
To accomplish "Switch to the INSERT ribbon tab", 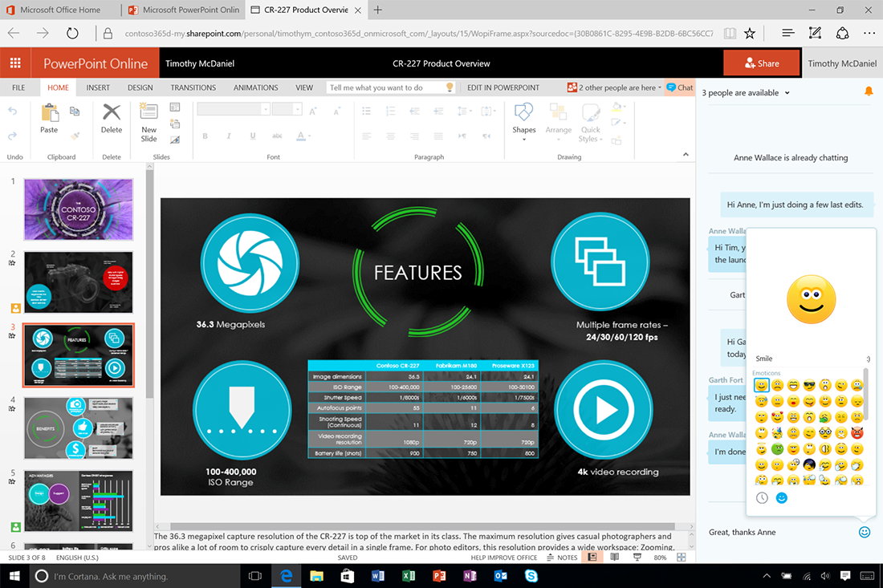I will [98, 87].
